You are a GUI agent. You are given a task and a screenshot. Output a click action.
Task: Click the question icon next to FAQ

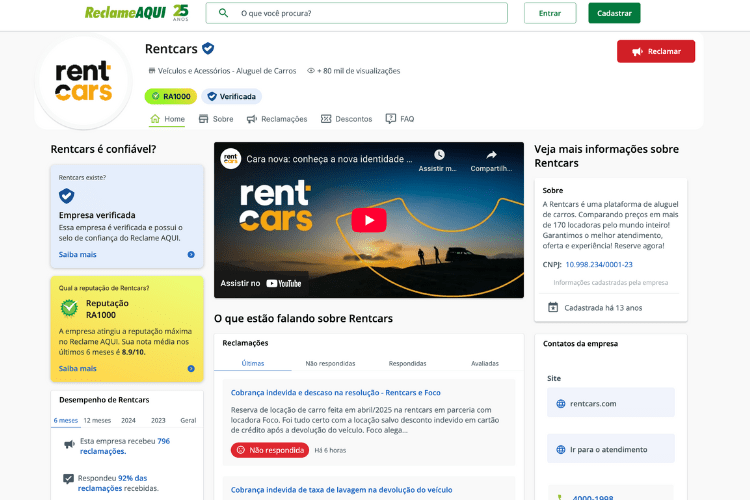pos(391,118)
